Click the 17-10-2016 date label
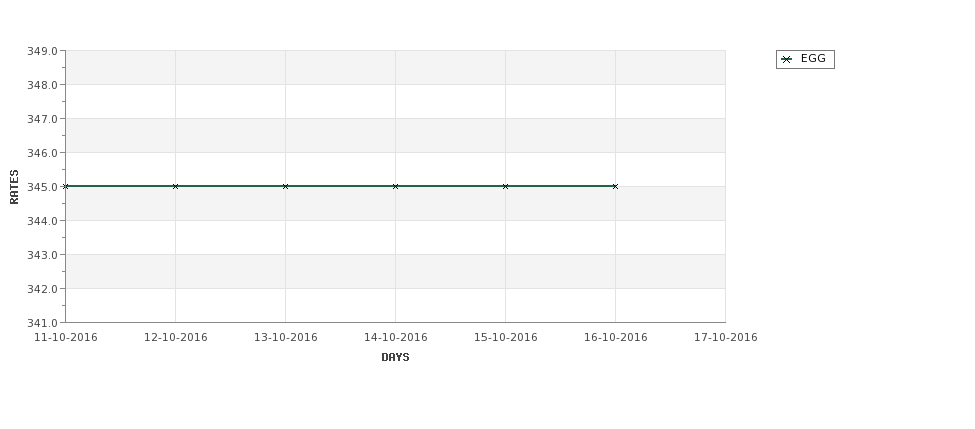 pos(725,337)
